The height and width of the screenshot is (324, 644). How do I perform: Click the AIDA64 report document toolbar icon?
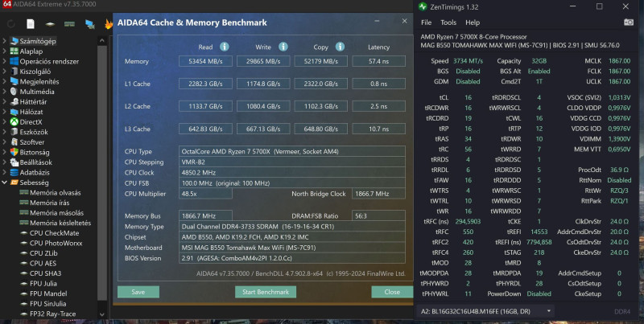pyautogui.click(x=31, y=24)
